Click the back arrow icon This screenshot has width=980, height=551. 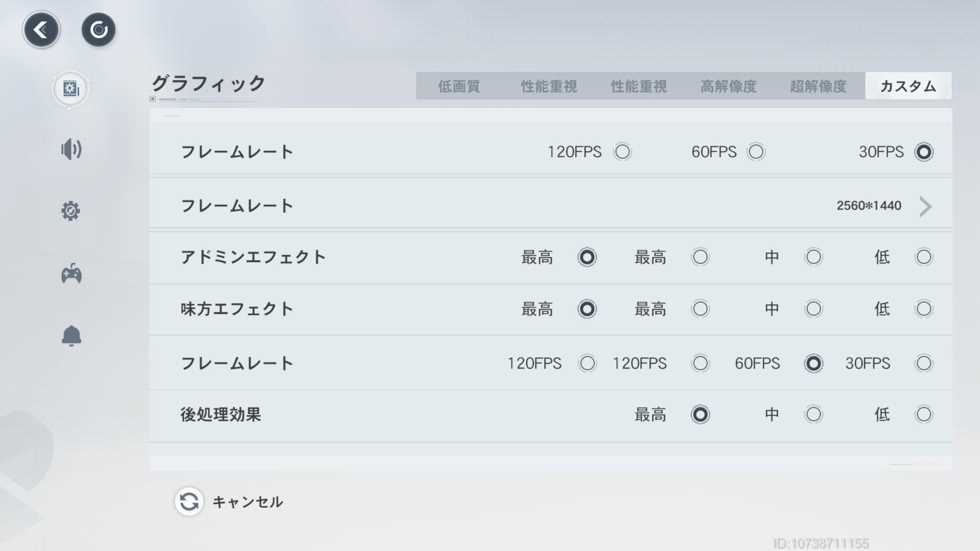[x=41, y=30]
